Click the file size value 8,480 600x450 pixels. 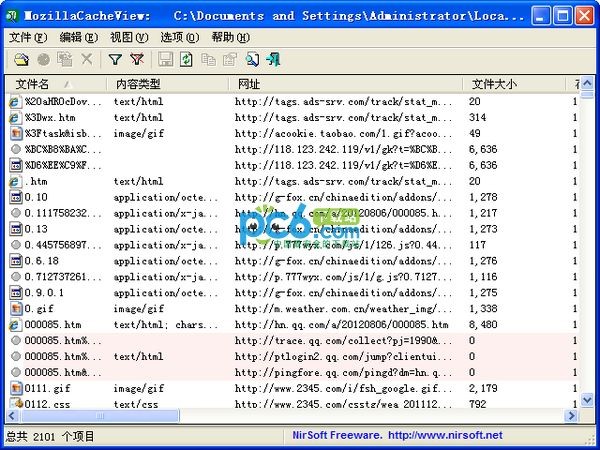pyautogui.click(x=483, y=324)
